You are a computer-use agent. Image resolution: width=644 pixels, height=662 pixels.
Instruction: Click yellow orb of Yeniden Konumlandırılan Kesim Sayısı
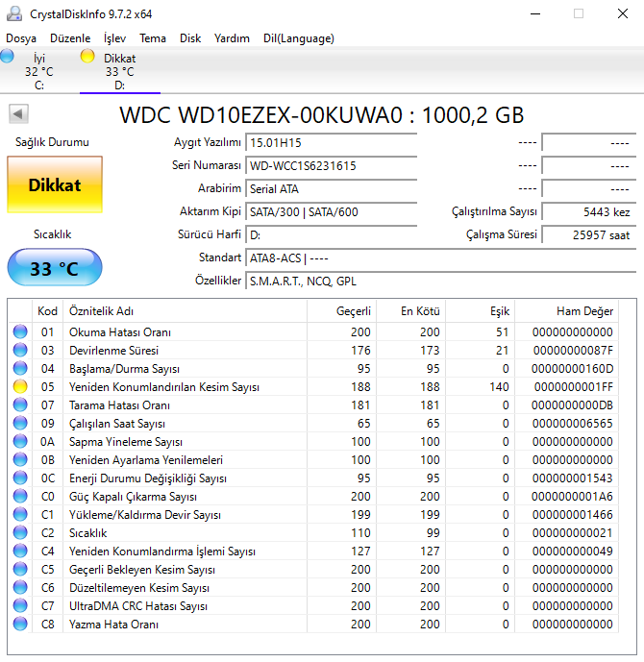tap(20, 387)
